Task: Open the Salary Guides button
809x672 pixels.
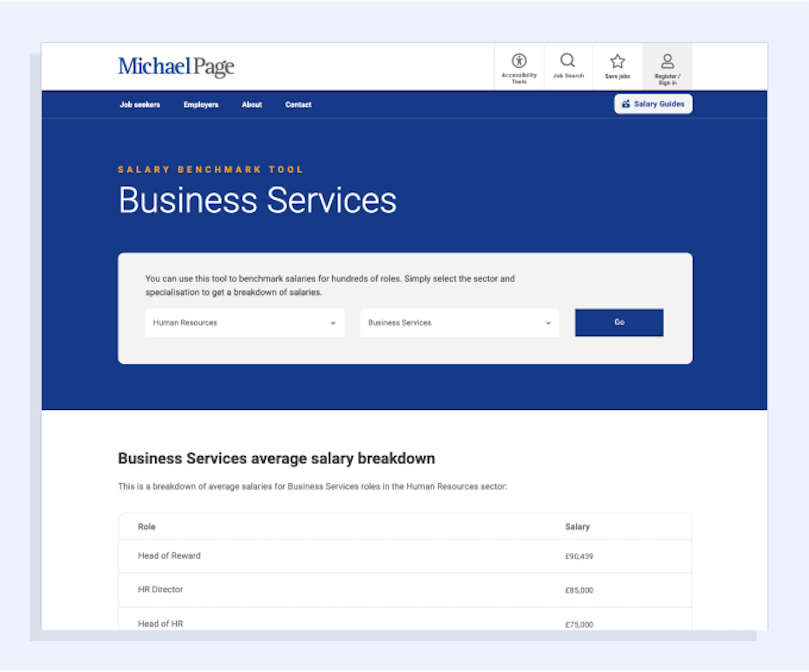Action: (x=653, y=104)
